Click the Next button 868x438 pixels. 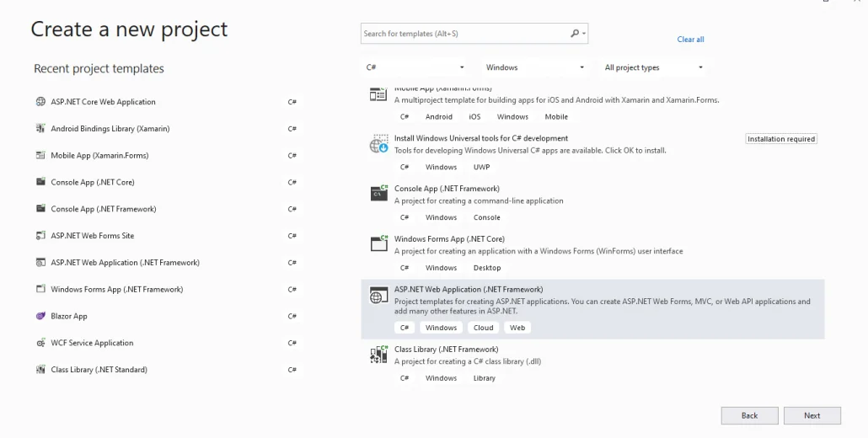click(x=812, y=415)
